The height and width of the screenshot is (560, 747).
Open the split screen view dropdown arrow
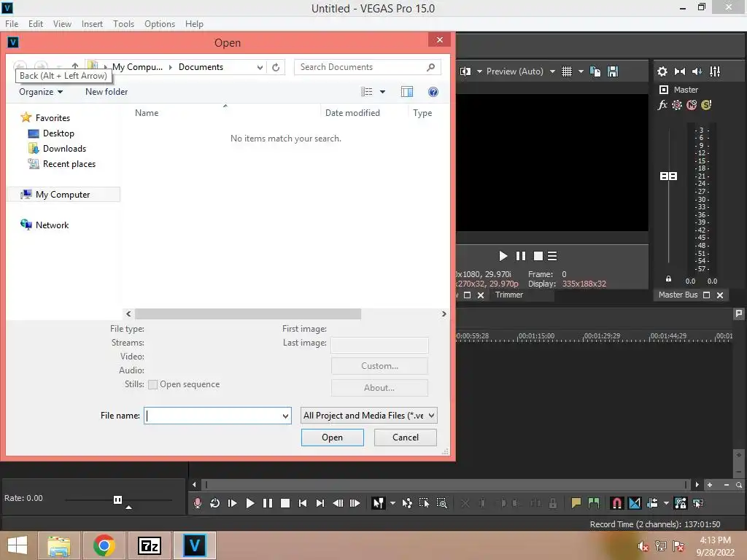click(479, 71)
